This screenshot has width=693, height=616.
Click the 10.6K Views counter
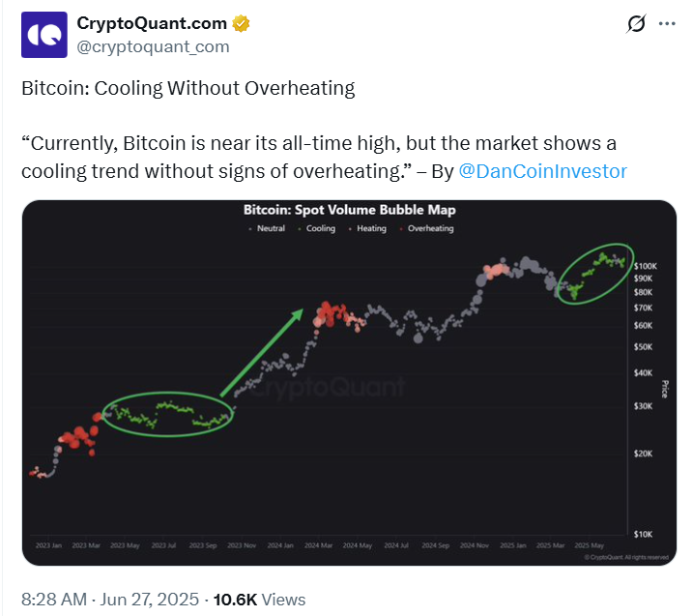click(x=259, y=600)
